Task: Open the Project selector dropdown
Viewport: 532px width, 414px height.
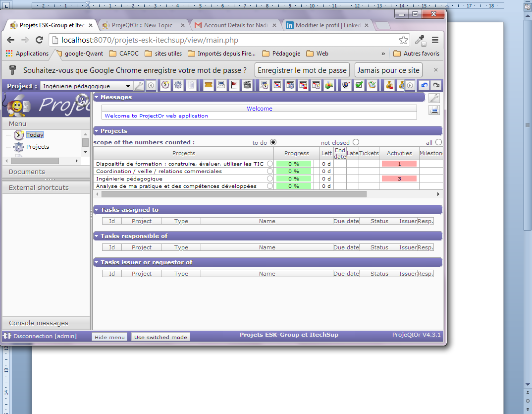Action: pyautogui.click(x=128, y=86)
